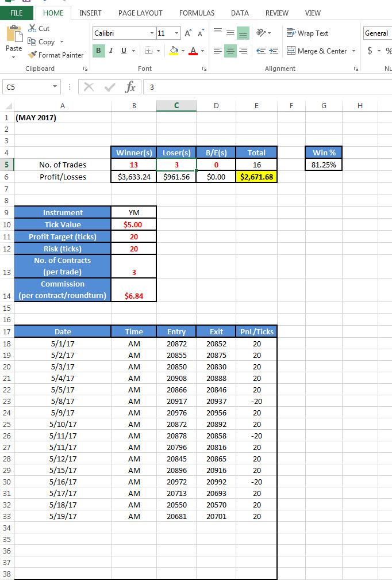Select the Win % 81.25% cell
This screenshot has height=580, width=392.
click(x=324, y=165)
